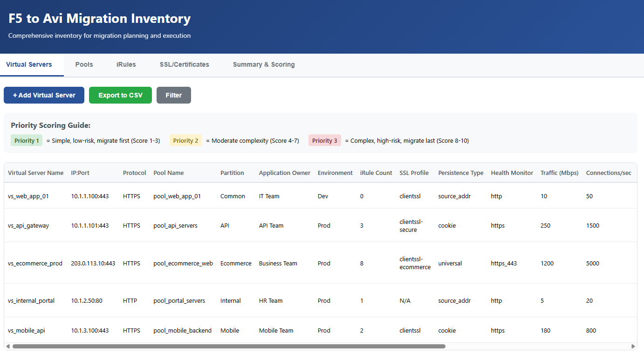Click the right arrow of the horizontal scrollbar
The height and width of the screenshot is (355, 644).
(633, 347)
